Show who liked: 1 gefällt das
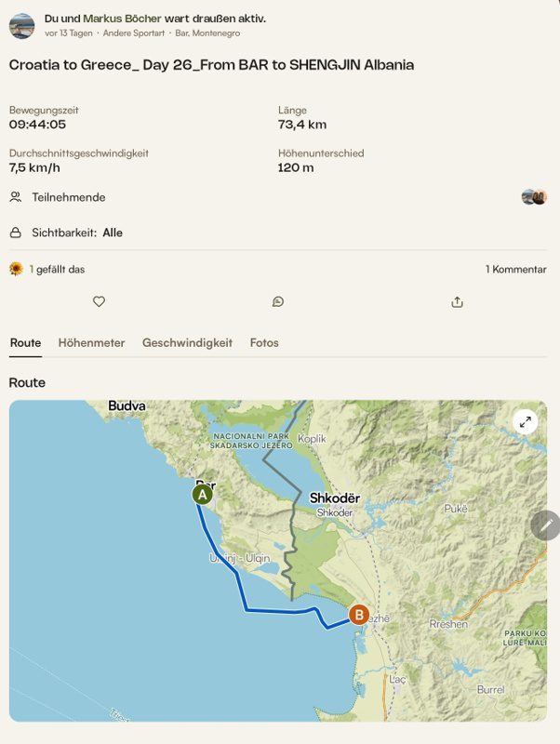This screenshot has width=560, height=744. [57, 269]
